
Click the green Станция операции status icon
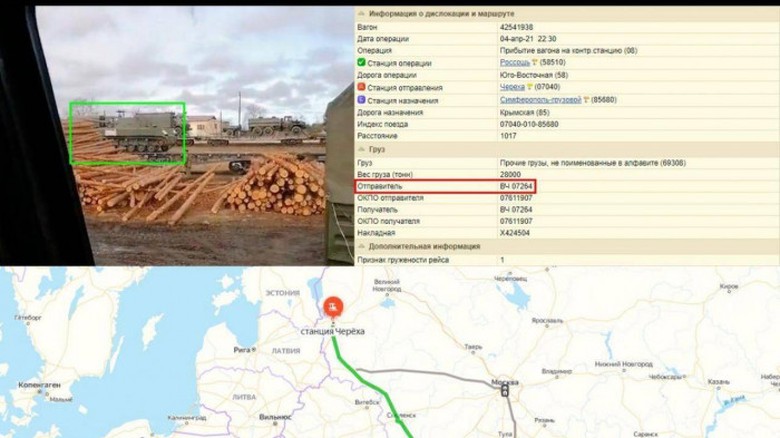(x=361, y=62)
